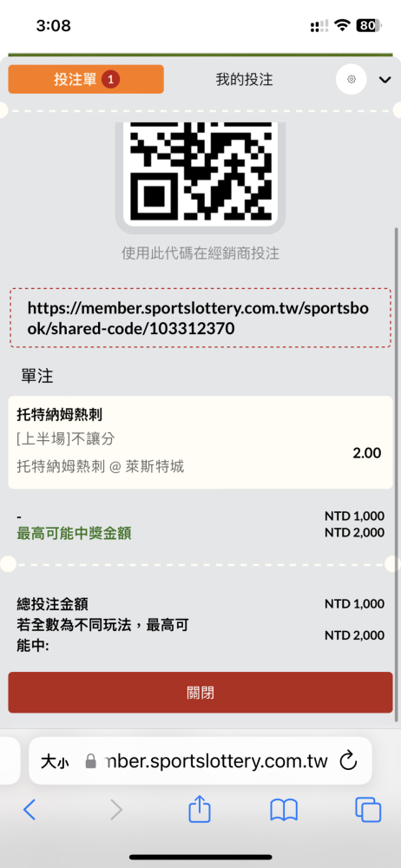This screenshot has width=401, height=868.
Task: Collapse the bet slip with chevron arrow
Action: 385,80
